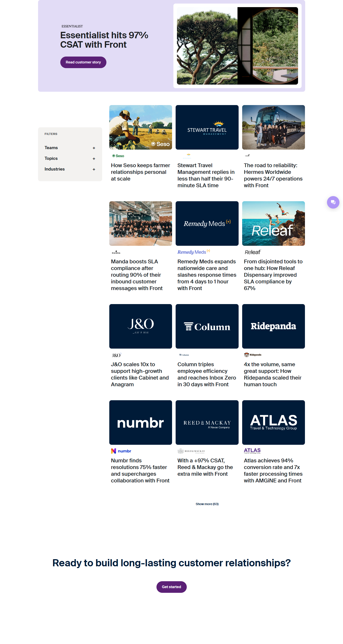Click the Manda logo below team photo
Viewport: 343px width, 644px height.
[116, 252]
